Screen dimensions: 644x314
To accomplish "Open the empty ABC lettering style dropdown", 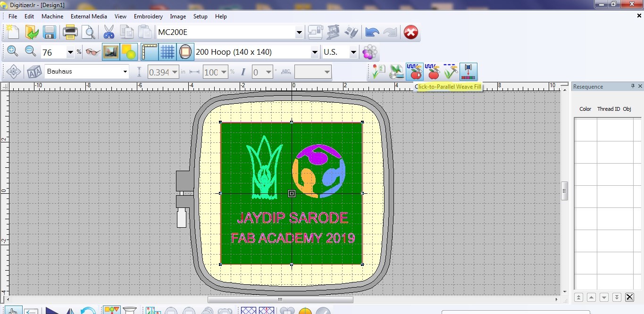I will [x=327, y=72].
